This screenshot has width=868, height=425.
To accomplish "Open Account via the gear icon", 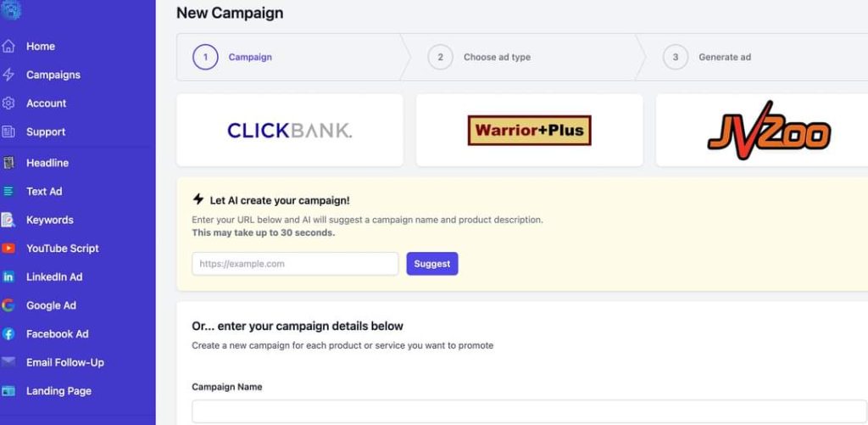I will (x=8, y=103).
